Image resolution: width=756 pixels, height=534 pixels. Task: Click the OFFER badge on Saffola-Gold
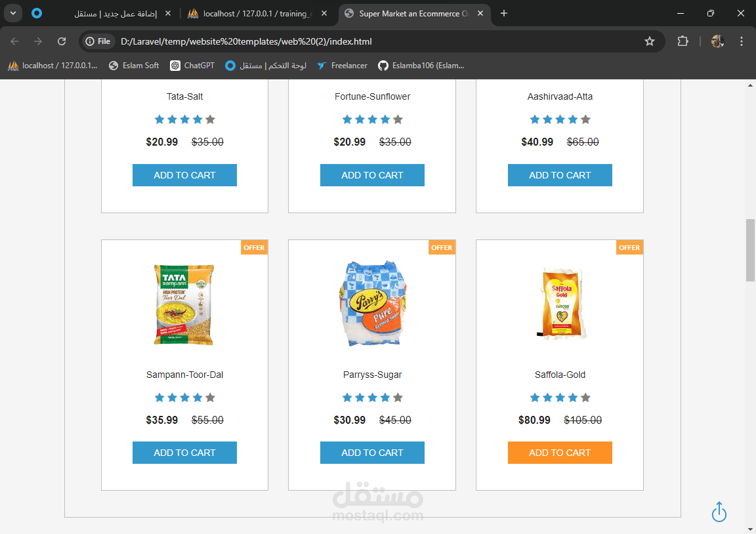(x=629, y=247)
